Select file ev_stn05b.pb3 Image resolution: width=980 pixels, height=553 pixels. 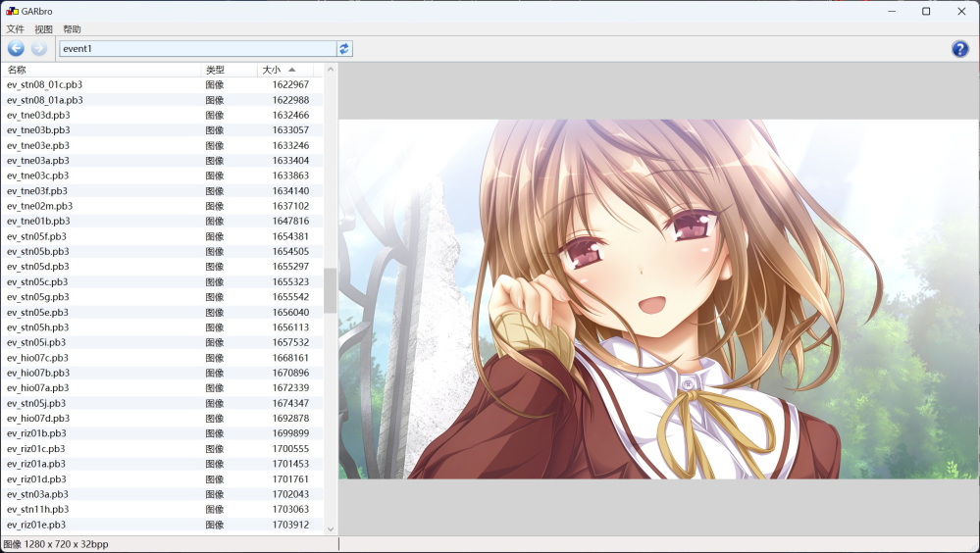[162, 252]
